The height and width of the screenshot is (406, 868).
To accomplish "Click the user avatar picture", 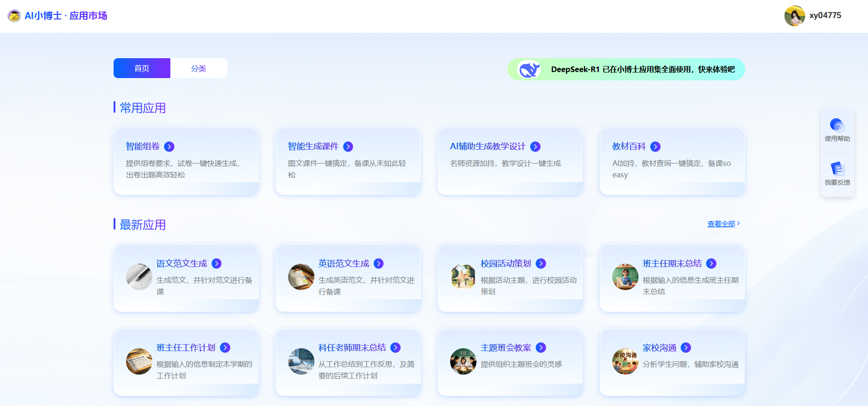I will [x=795, y=16].
